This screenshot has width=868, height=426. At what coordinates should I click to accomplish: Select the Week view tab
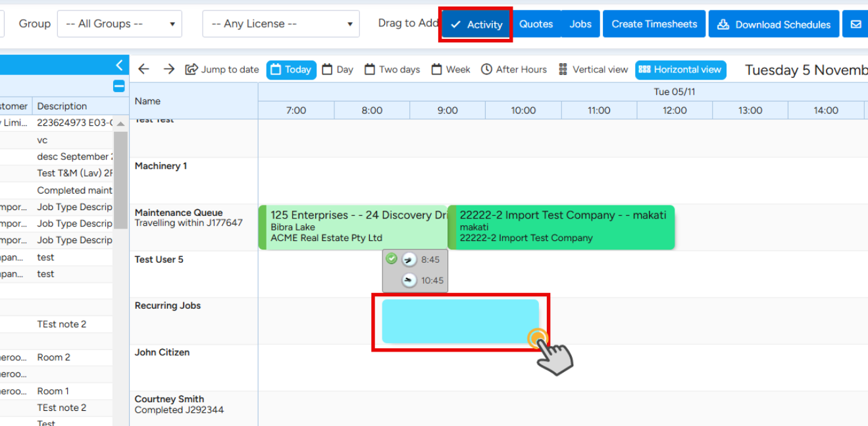451,70
